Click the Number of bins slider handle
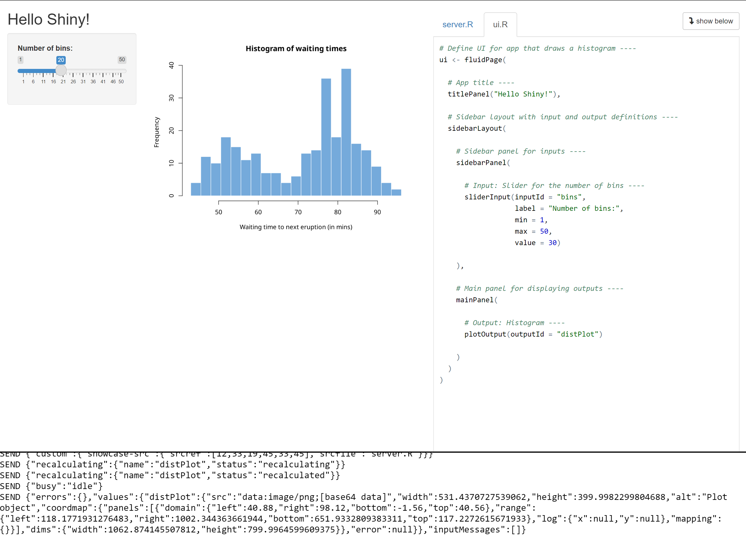 tap(61, 70)
